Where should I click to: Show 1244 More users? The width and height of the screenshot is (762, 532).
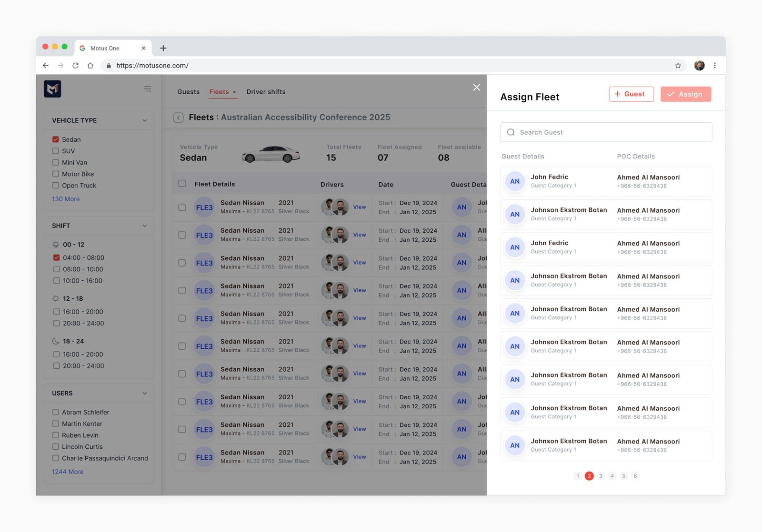(x=68, y=472)
